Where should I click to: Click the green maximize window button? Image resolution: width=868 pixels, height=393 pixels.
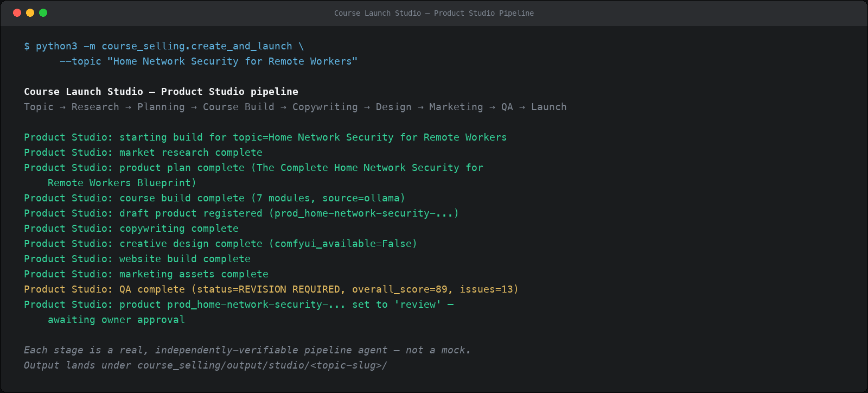(x=43, y=13)
